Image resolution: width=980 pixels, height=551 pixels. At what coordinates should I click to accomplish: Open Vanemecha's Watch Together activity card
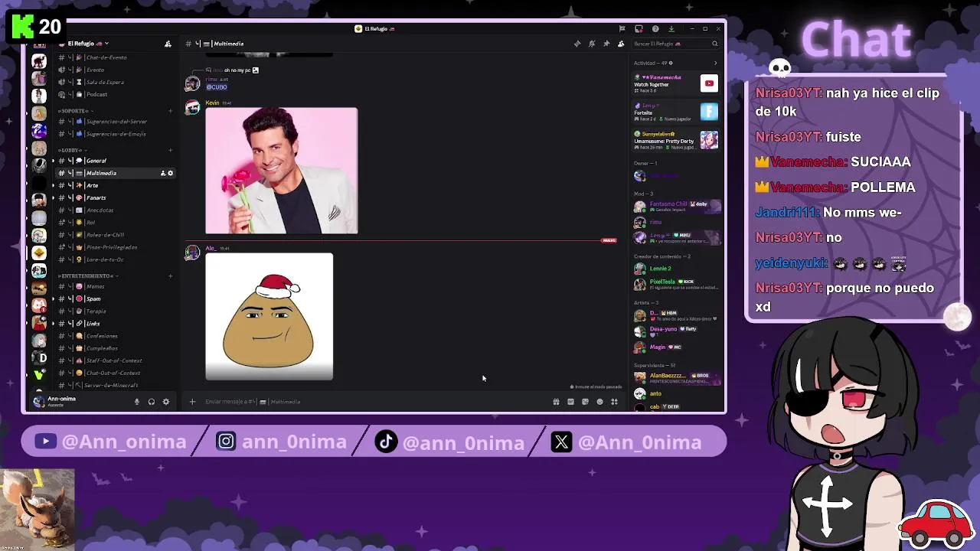(675, 83)
